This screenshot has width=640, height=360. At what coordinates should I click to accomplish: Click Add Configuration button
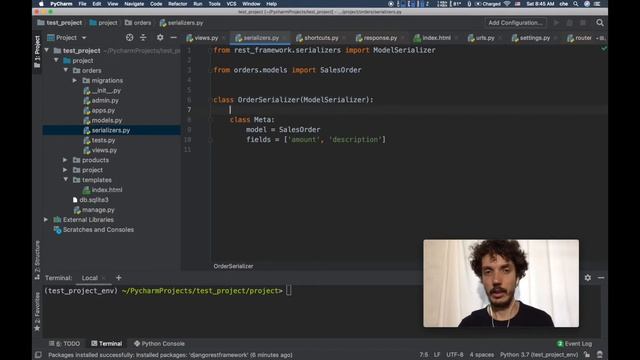[x=515, y=23]
